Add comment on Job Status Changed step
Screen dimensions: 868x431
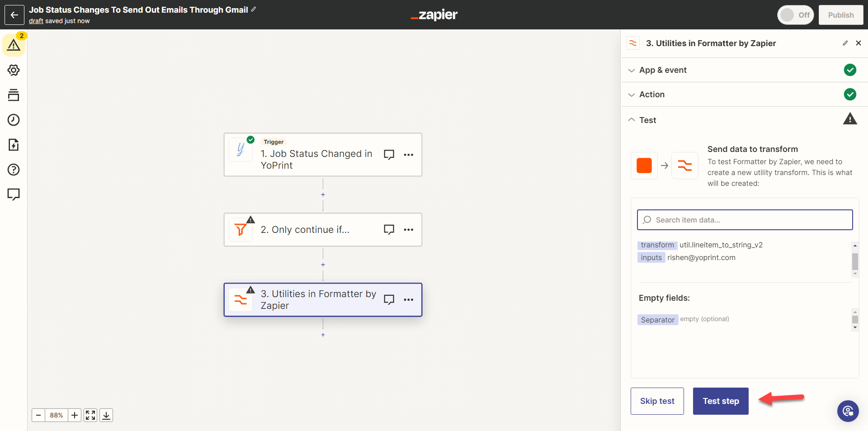[x=389, y=155]
